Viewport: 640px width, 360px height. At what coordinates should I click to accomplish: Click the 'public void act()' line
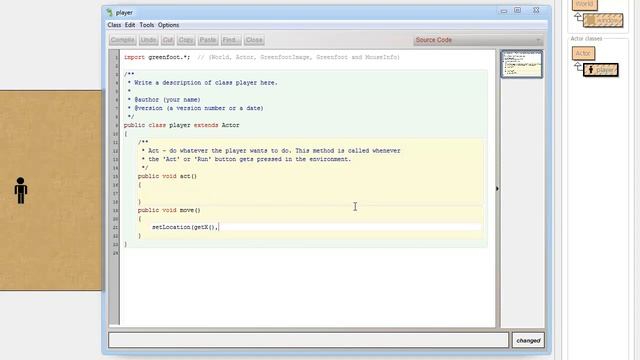coord(167,176)
